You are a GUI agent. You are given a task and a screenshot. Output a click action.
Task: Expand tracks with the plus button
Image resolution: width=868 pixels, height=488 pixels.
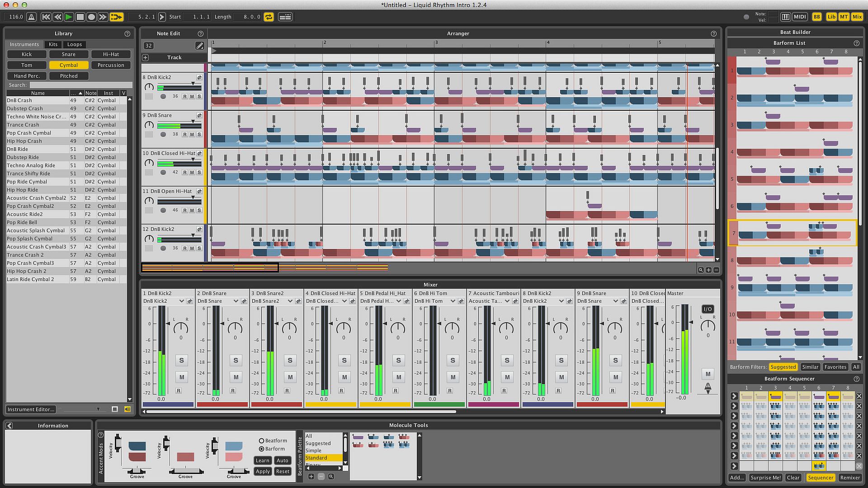pyautogui.click(x=146, y=57)
